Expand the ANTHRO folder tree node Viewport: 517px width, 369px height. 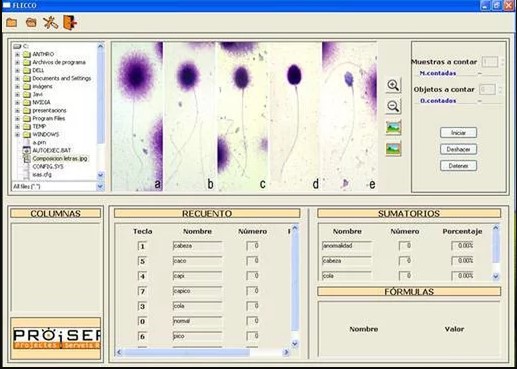point(17,54)
